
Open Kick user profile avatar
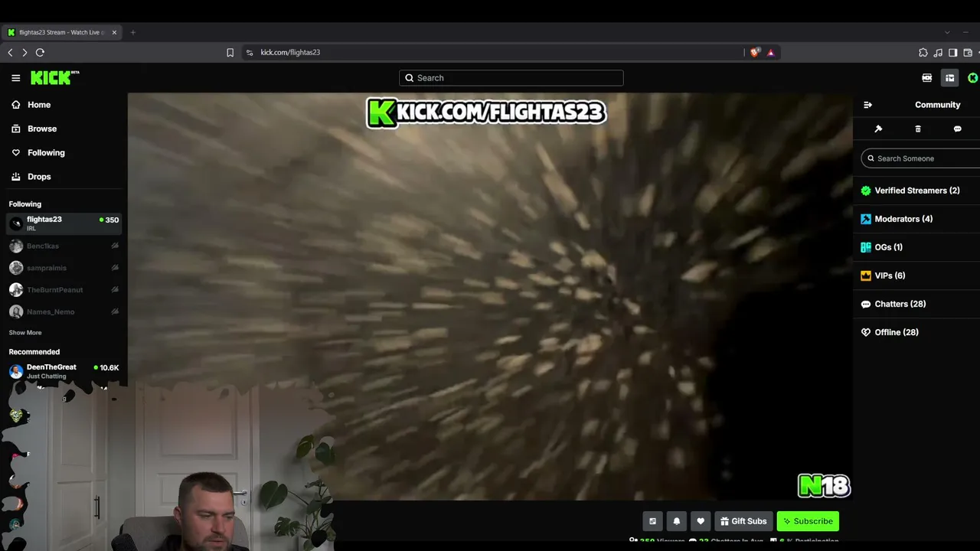click(x=973, y=78)
